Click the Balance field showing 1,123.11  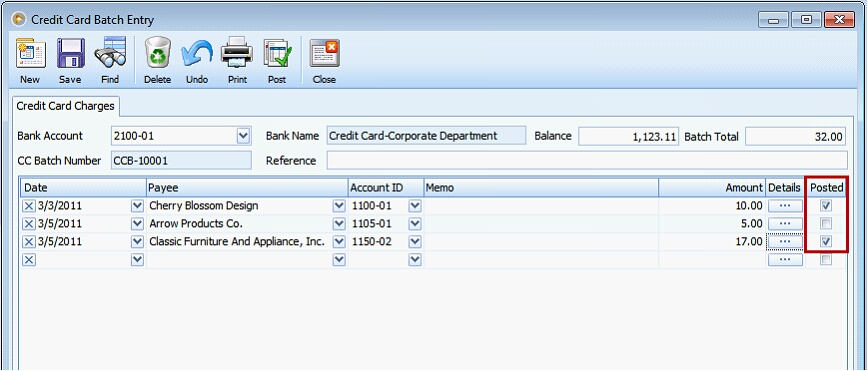coord(628,136)
